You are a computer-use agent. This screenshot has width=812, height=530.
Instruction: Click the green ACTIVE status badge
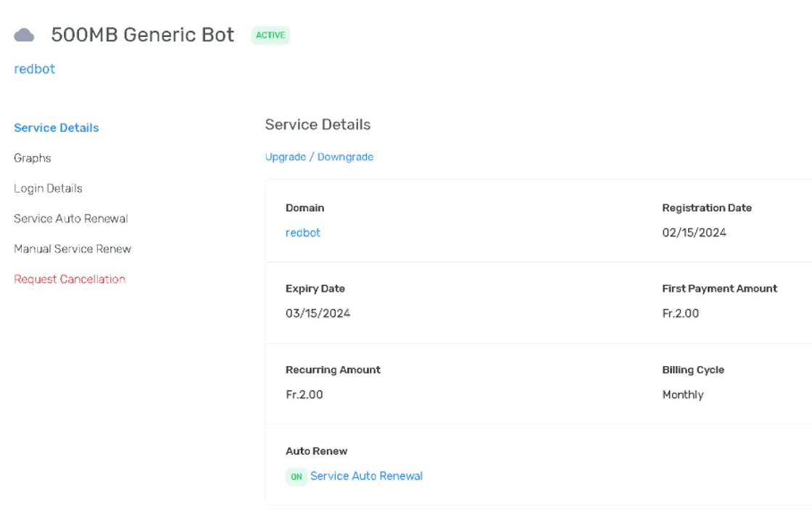(x=270, y=36)
